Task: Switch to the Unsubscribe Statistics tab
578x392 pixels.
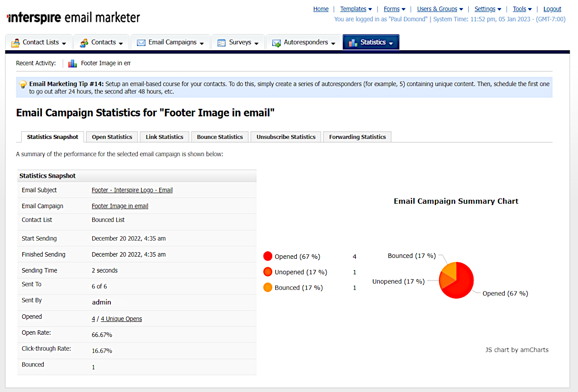Action: [x=286, y=137]
